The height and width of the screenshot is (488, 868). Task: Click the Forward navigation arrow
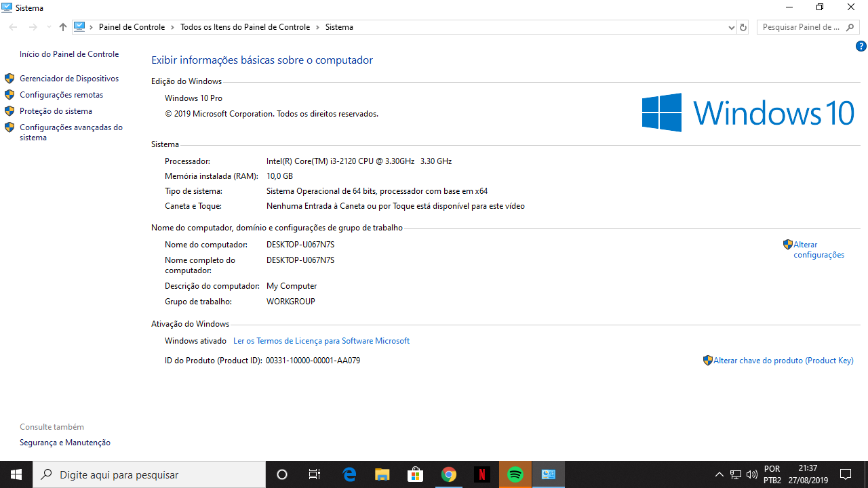point(33,27)
